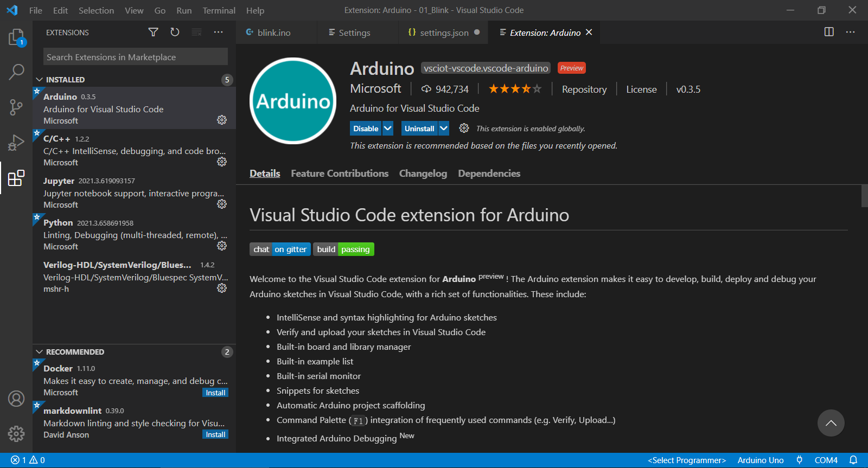Collapse the Installed extensions section
This screenshot has height=468, width=868.
[x=39, y=80]
